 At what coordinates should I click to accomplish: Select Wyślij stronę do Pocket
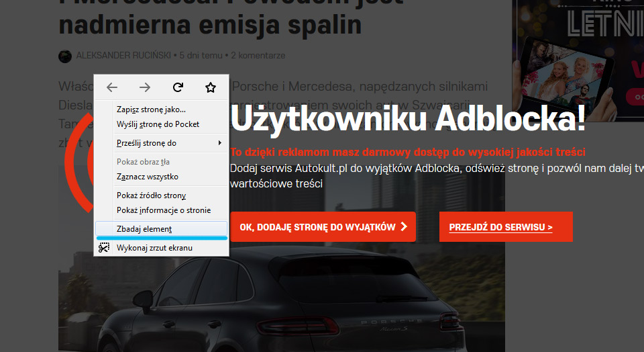(162, 124)
